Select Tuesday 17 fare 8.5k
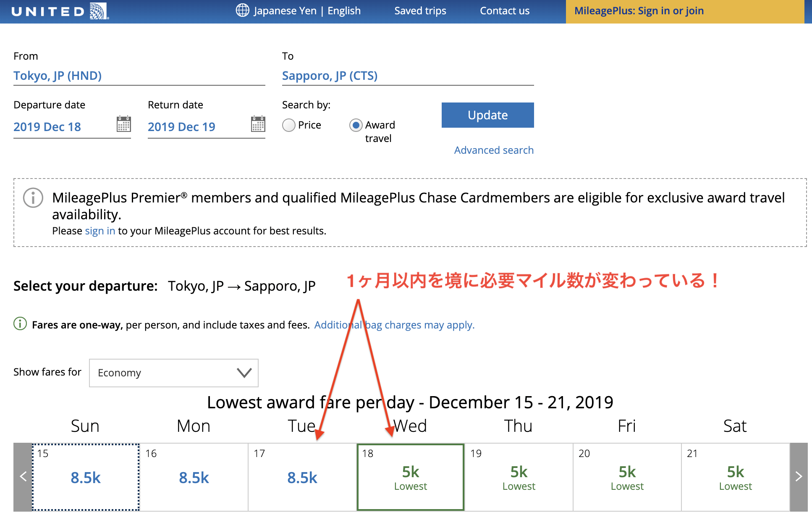 [x=302, y=477]
